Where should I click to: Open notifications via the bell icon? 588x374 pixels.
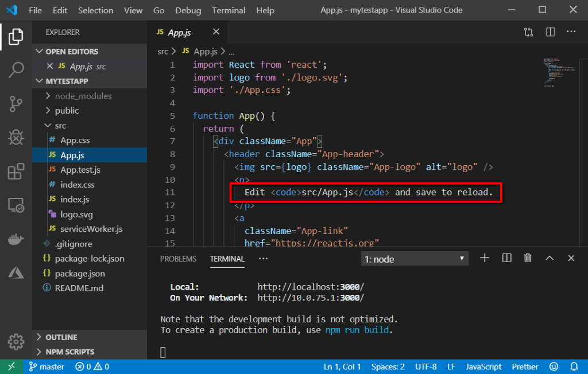(574, 367)
